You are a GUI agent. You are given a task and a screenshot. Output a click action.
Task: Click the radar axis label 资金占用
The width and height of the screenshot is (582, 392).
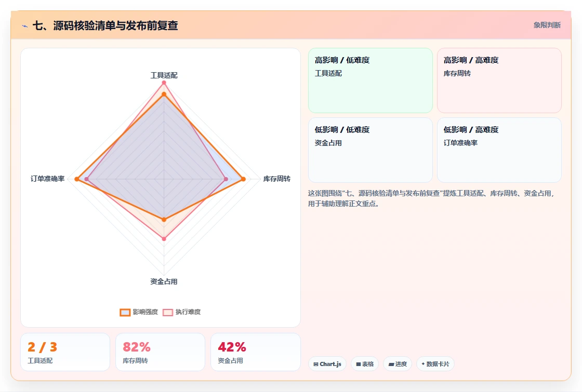tap(164, 281)
